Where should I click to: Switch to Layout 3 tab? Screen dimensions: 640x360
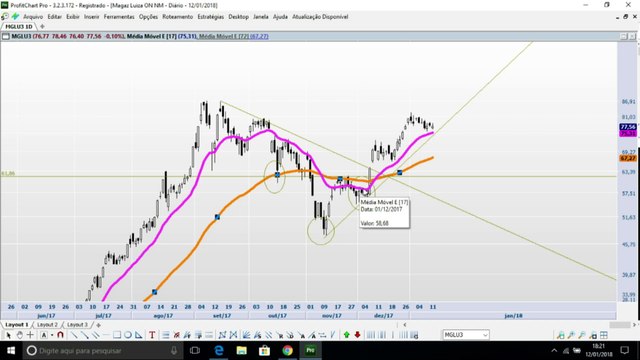(x=78, y=325)
